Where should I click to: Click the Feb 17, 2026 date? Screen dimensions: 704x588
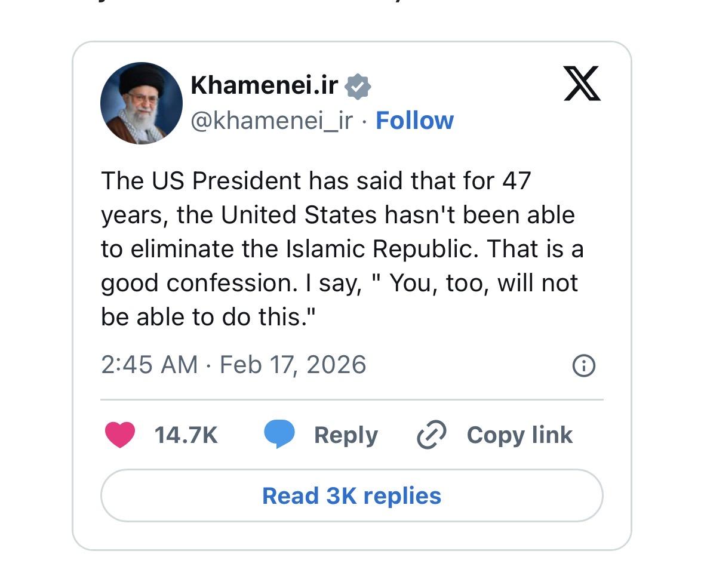(x=293, y=365)
